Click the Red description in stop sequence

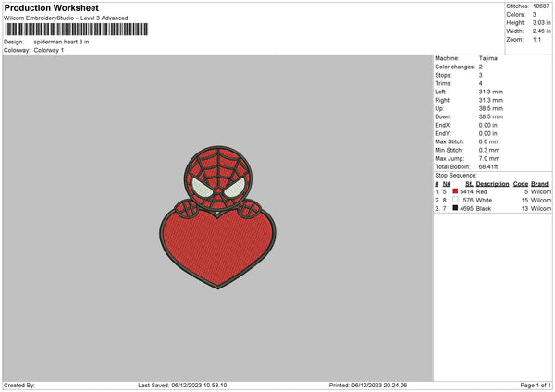coord(481,191)
